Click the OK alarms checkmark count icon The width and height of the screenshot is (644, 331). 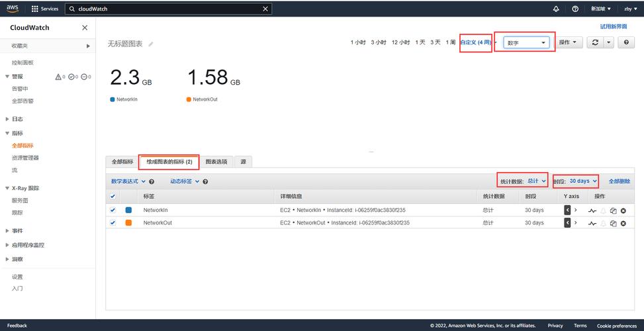pyautogui.click(x=73, y=77)
